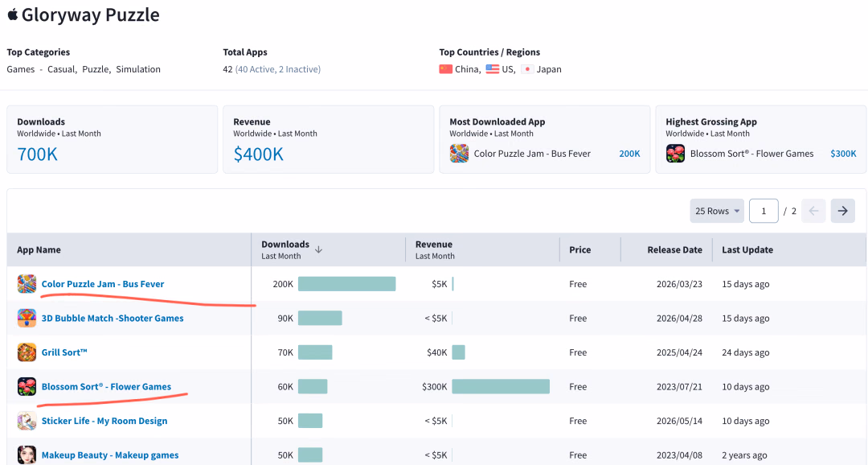This screenshot has height=465, width=868.
Task: Click the Price column header
Action: coord(579,250)
